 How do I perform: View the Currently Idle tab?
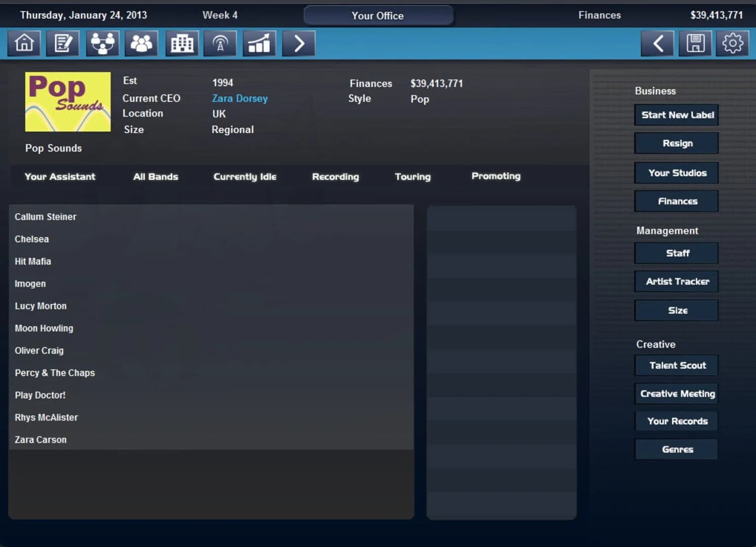(245, 177)
